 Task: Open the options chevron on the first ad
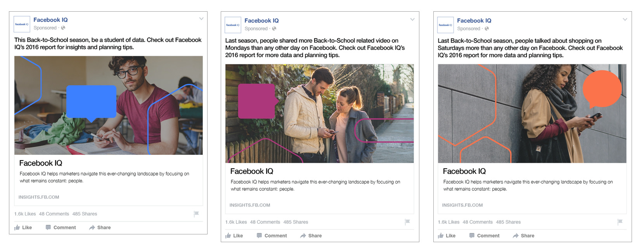tap(201, 19)
